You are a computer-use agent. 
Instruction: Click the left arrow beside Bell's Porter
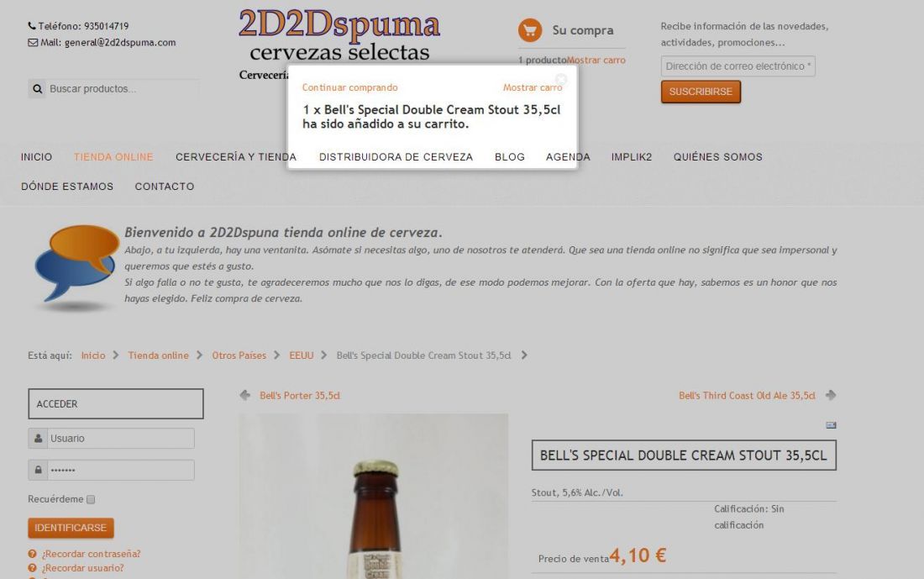[245, 395]
